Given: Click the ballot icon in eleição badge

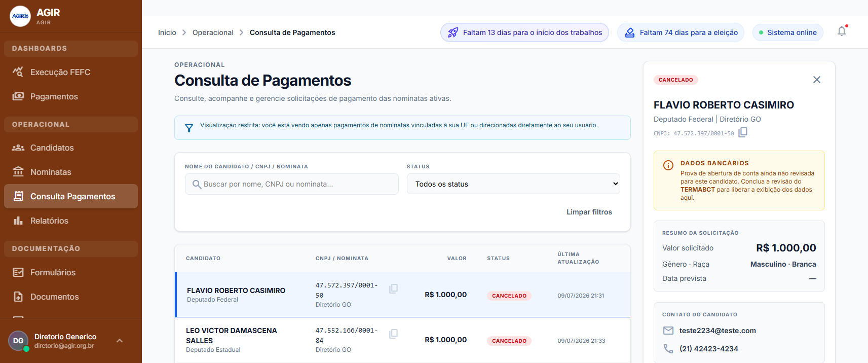Looking at the screenshot, I should [x=629, y=32].
